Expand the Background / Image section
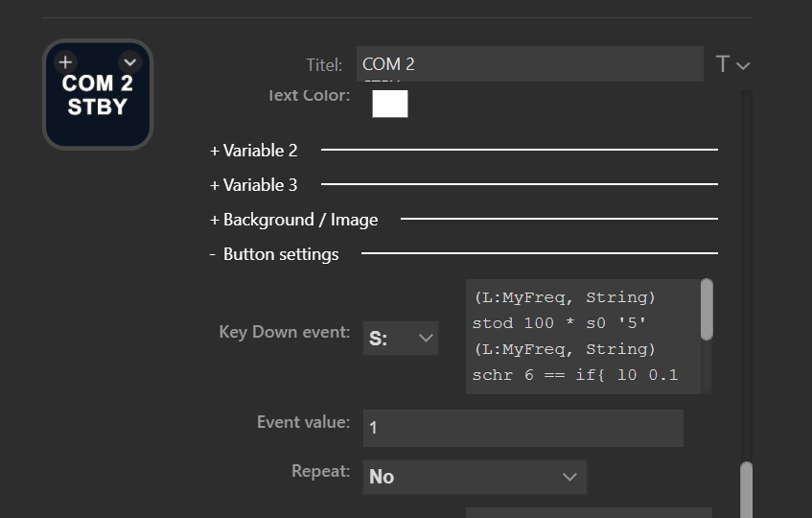 (x=294, y=220)
